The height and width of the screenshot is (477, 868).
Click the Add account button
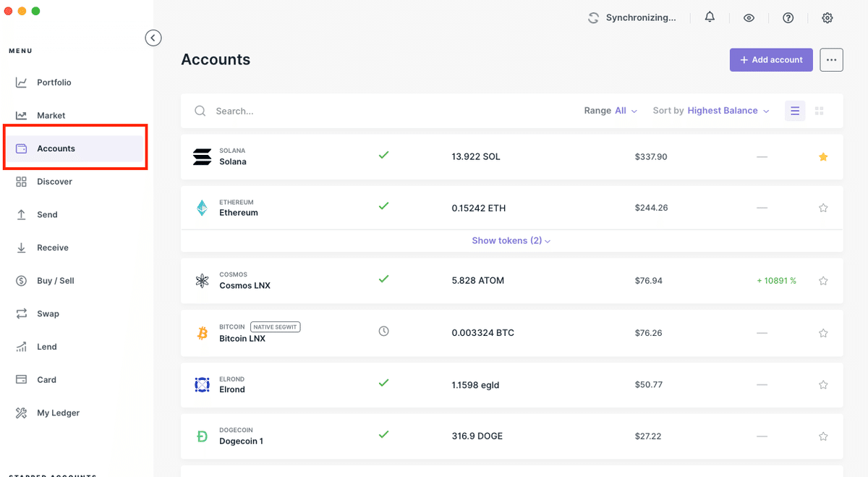(x=771, y=60)
